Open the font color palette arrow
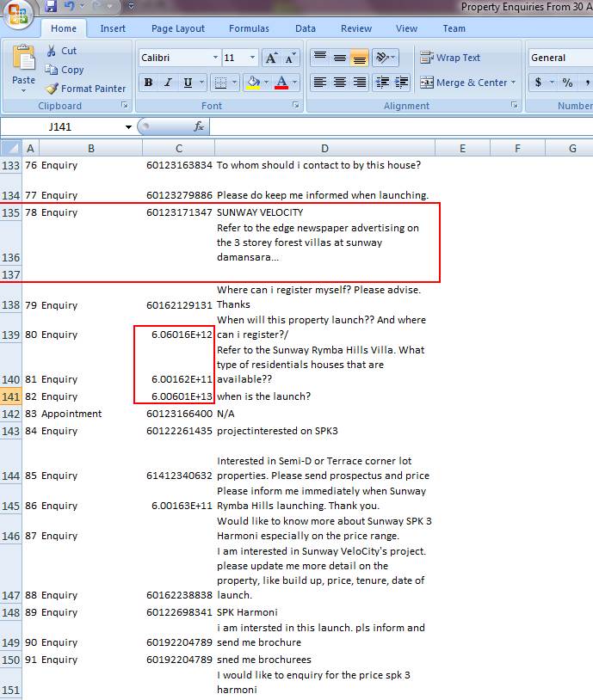This screenshot has height=700, width=593. pyautogui.click(x=294, y=83)
